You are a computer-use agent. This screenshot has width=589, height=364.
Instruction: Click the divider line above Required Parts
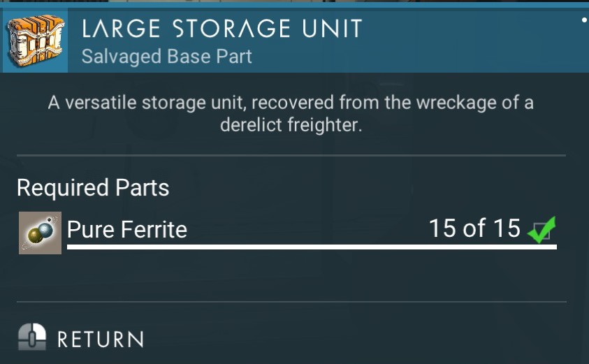coord(291,155)
